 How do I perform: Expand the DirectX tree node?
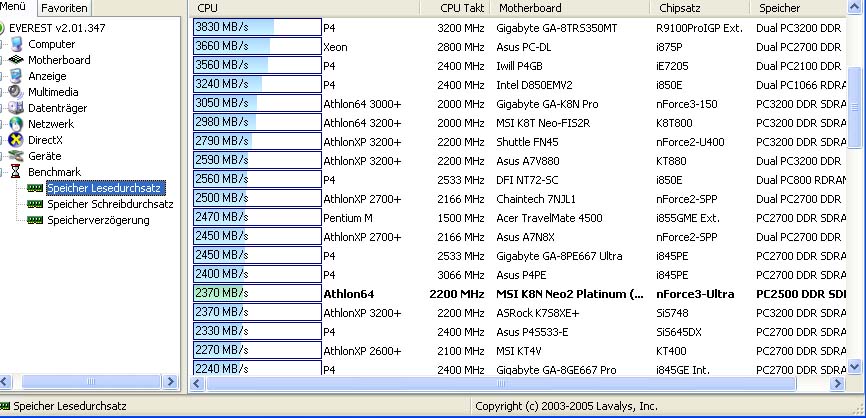(2, 140)
